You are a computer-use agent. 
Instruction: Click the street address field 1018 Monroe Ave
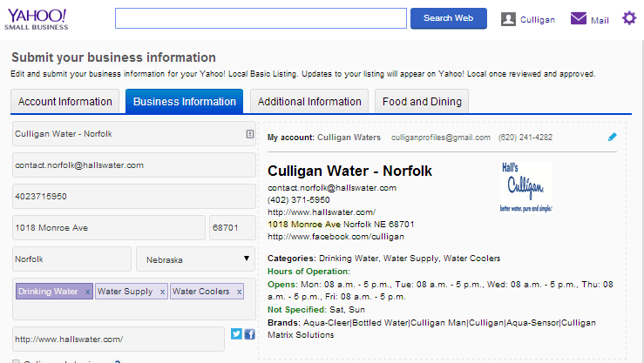click(109, 228)
